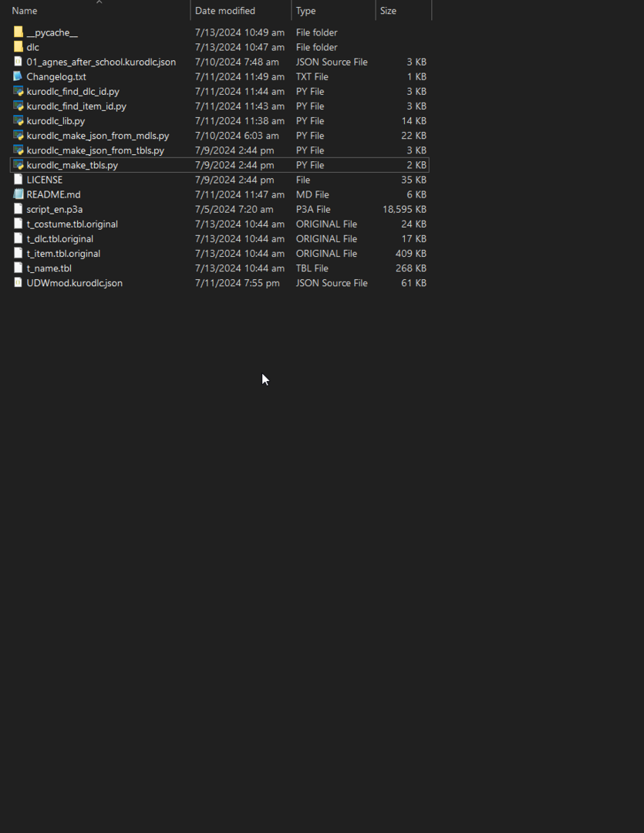The height and width of the screenshot is (833, 644).
Task: Click the sort arrow above Name column
Action: (x=99, y=2)
